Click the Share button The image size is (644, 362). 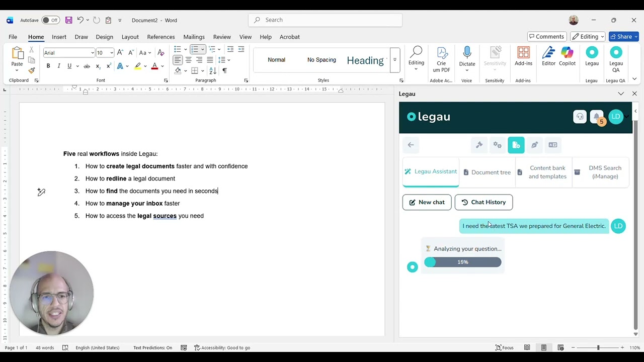(x=624, y=37)
